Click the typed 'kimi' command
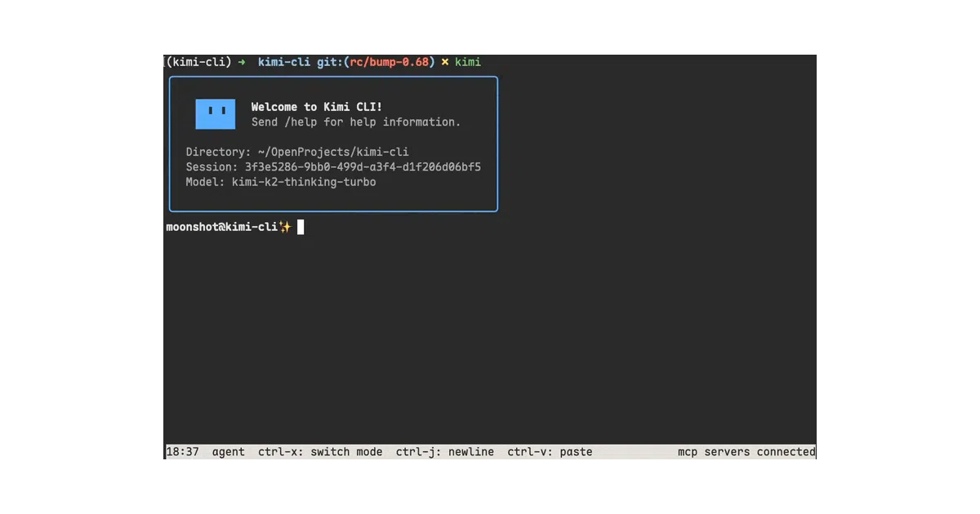Screen dimensions: 980x514 coord(468,62)
